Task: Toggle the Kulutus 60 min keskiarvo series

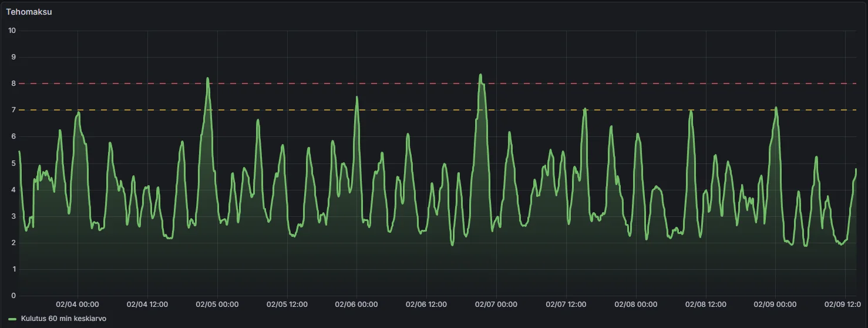Action: [63, 319]
